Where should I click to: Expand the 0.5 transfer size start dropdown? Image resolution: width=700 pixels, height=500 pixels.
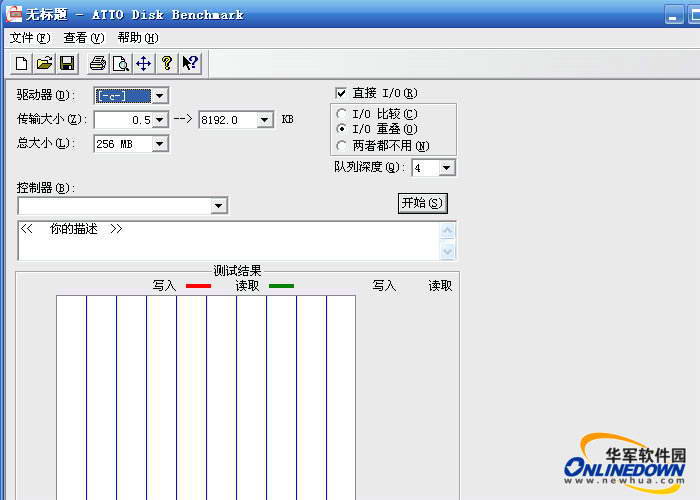159,120
